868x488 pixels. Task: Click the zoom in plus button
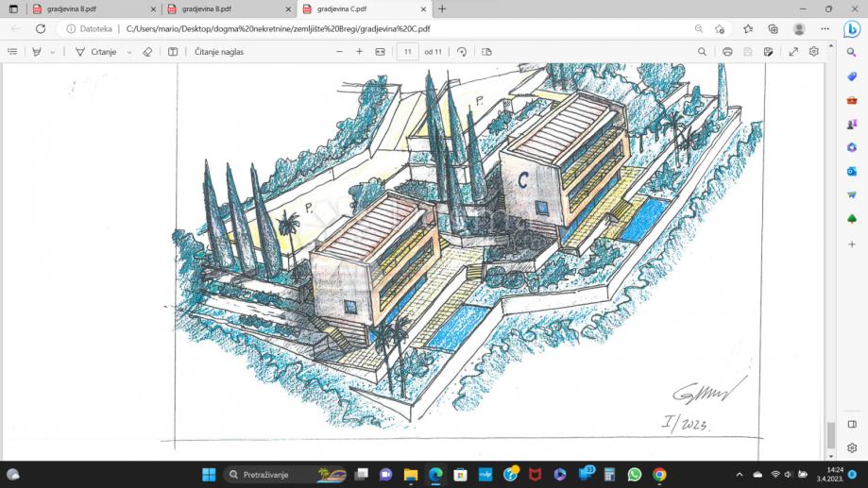coord(359,52)
